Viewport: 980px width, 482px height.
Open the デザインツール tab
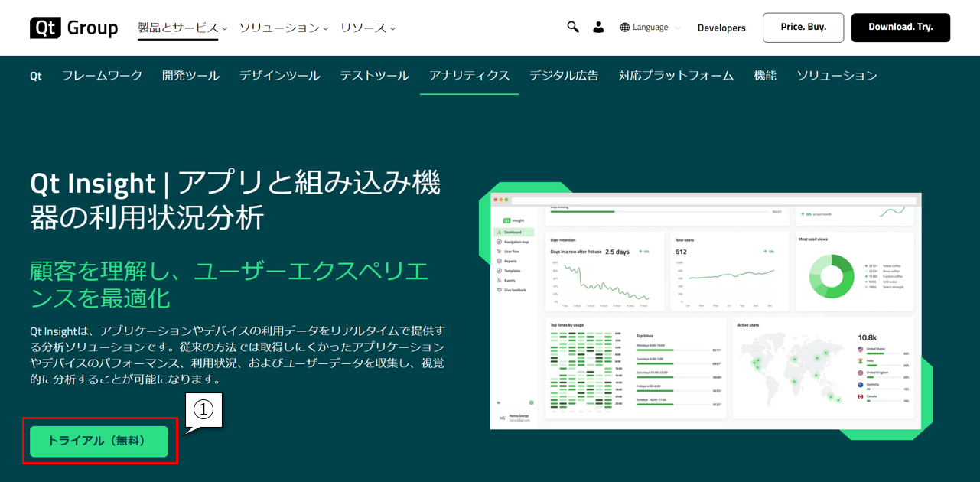point(279,76)
